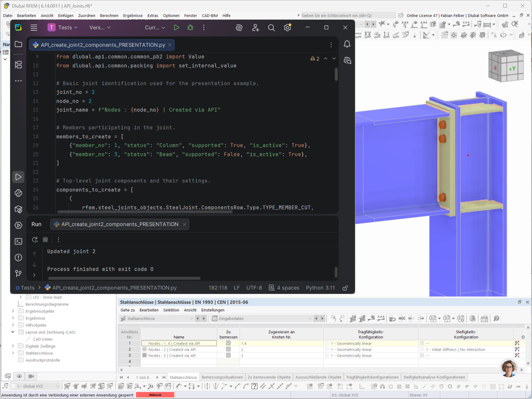This screenshot has height=399, width=532.
Task: Click the UTF-8 encoding indicator
Action: coord(254,288)
